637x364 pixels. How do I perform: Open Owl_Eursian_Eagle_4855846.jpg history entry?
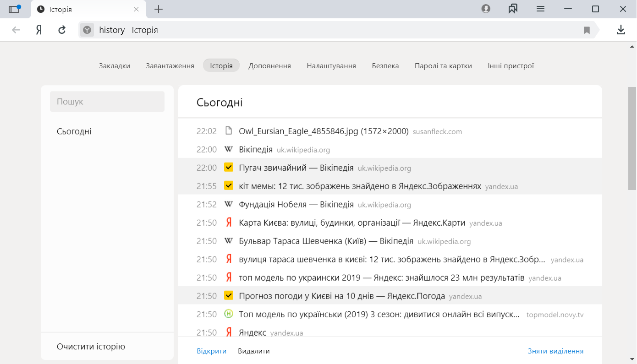click(x=324, y=131)
